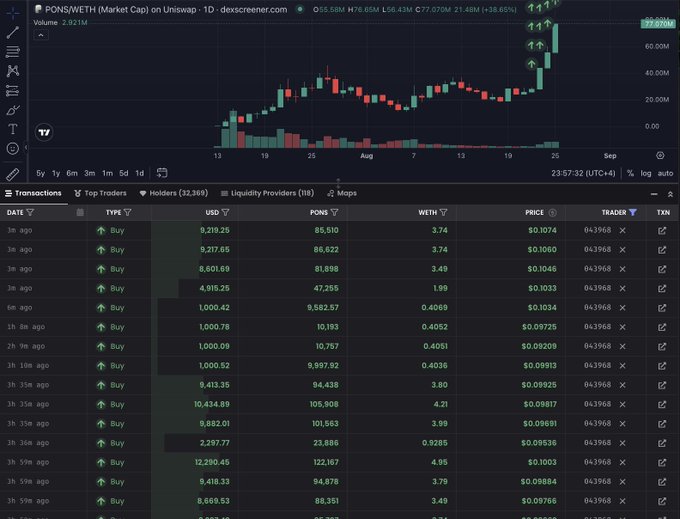The width and height of the screenshot is (680, 519).
Task: Expand the transactions panel fully
Action: 670,194
